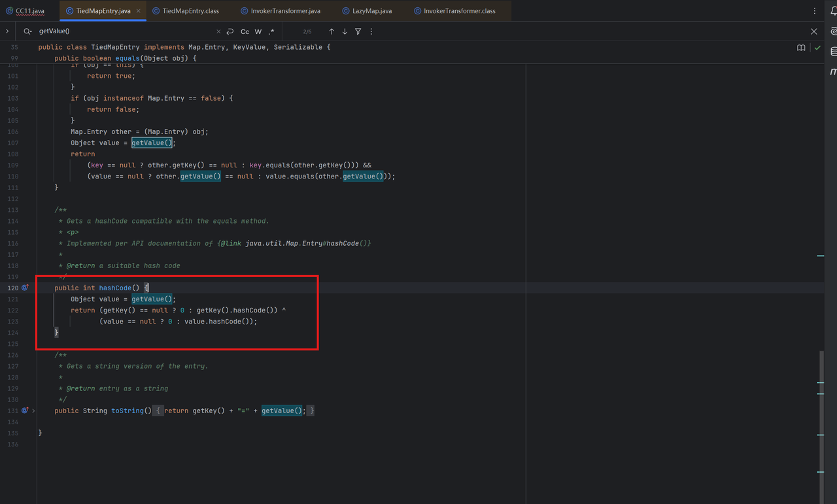The height and width of the screenshot is (504, 837).
Task: Open search history dropdown
Action: [27, 31]
